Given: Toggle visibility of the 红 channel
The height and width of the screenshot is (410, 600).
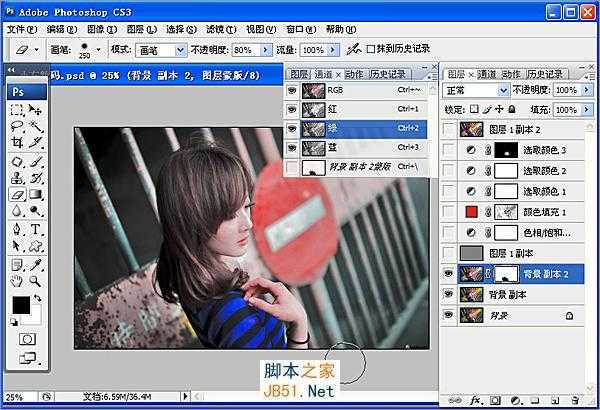Looking at the screenshot, I should pos(292,109).
